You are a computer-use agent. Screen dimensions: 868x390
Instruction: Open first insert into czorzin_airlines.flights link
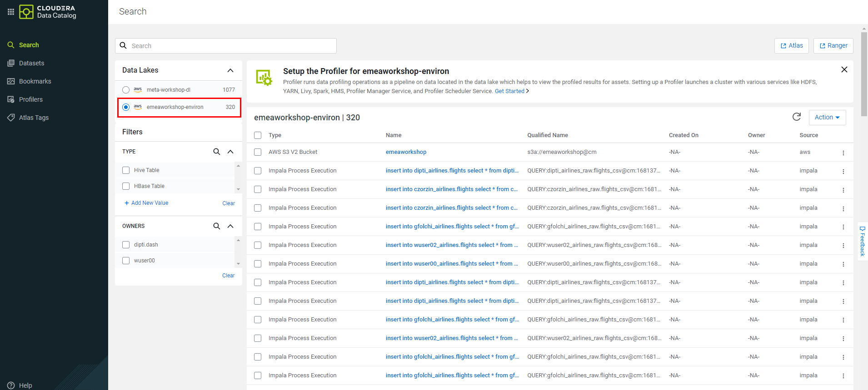point(452,189)
